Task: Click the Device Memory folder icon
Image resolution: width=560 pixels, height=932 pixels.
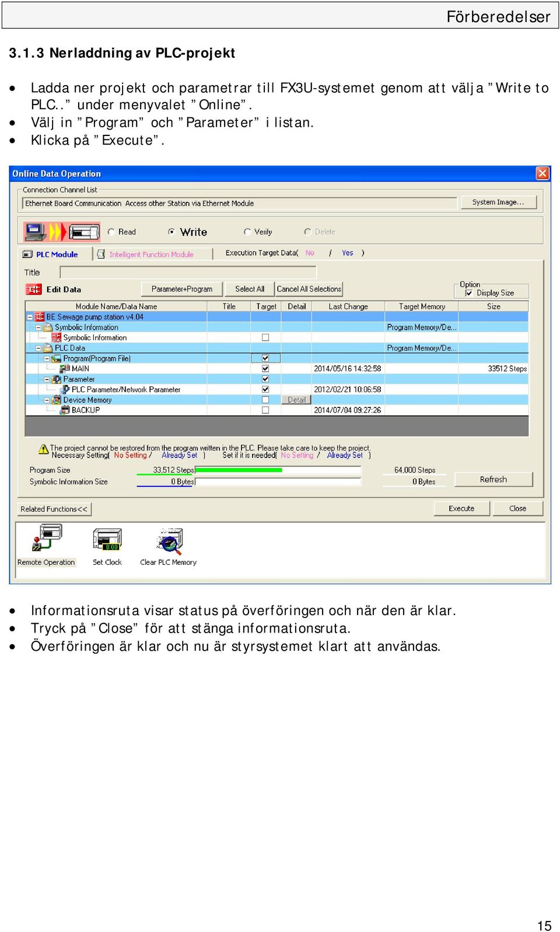Action: [57, 400]
